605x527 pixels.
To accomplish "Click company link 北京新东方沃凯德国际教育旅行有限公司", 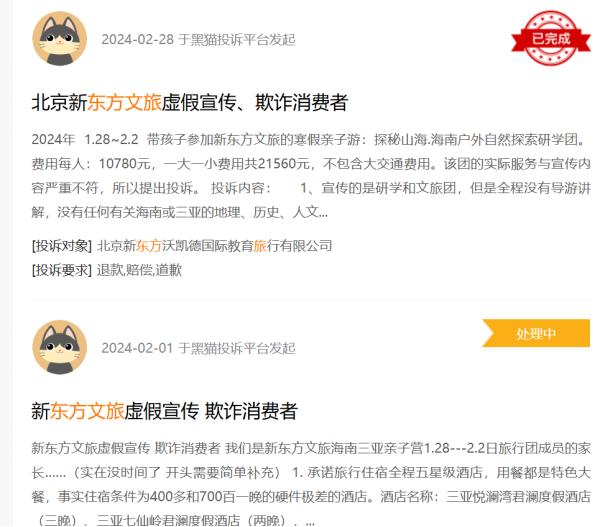I will [215, 246].
